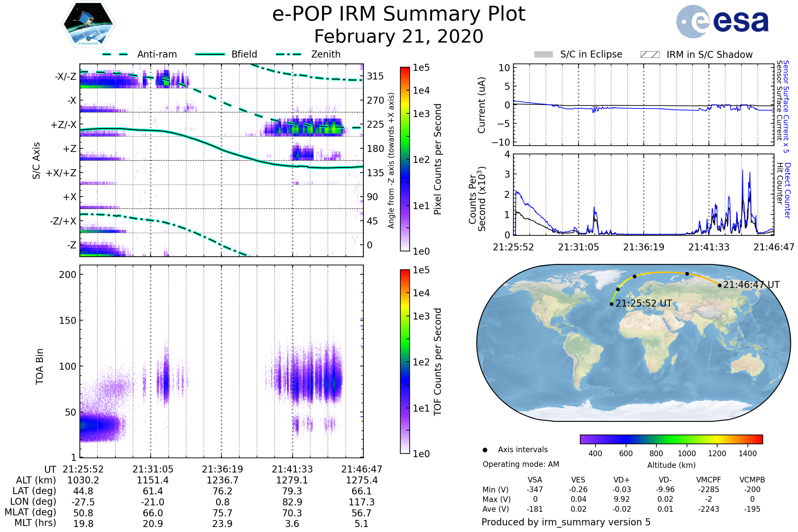The image size is (798, 532).
Task: Click the 21:25:52 UT orbit start point on map
Action: (x=611, y=304)
